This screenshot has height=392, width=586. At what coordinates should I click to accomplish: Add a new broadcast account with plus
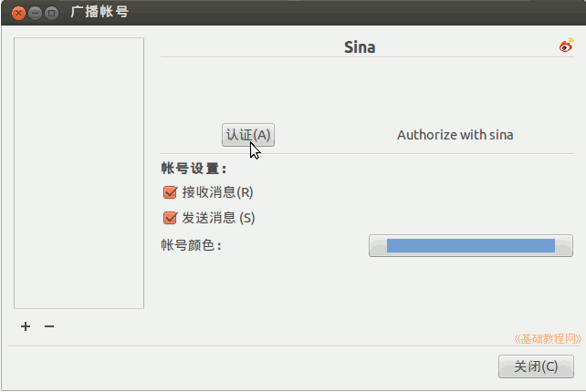tap(26, 326)
